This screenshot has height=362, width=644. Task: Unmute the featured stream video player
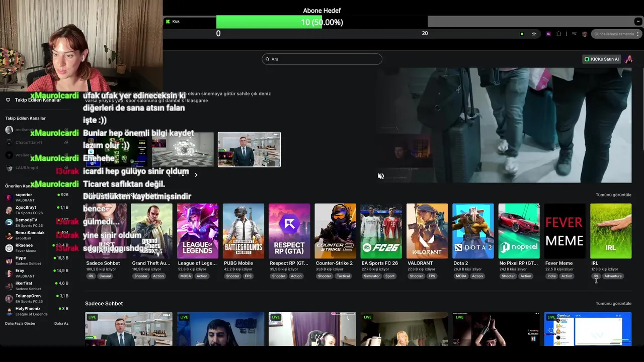click(381, 176)
